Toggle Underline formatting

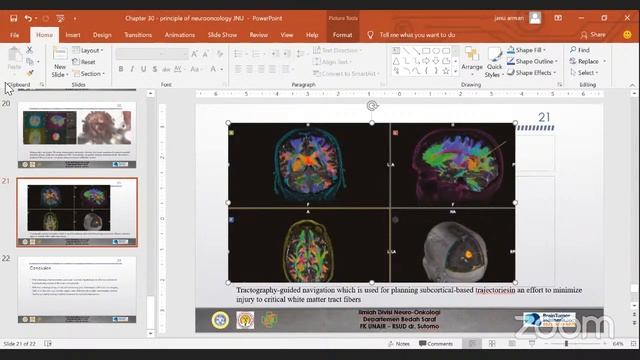143,69
